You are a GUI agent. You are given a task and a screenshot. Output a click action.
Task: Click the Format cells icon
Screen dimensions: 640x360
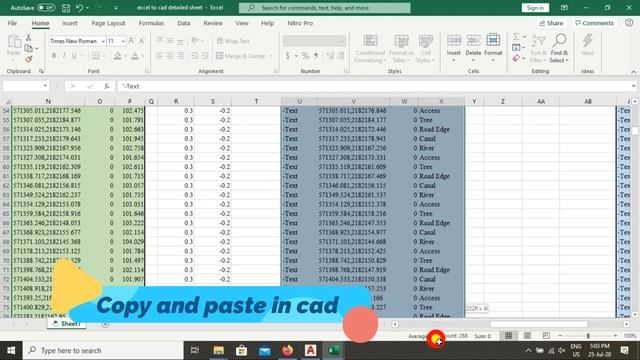pyautogui.click(x=493, y=41)
